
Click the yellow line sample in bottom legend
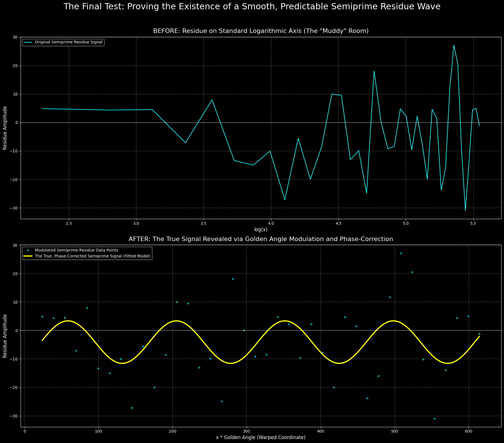pos(28,256)
